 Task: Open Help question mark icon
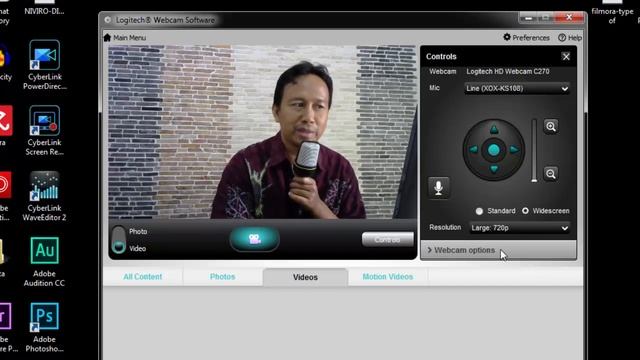[562, 38]
